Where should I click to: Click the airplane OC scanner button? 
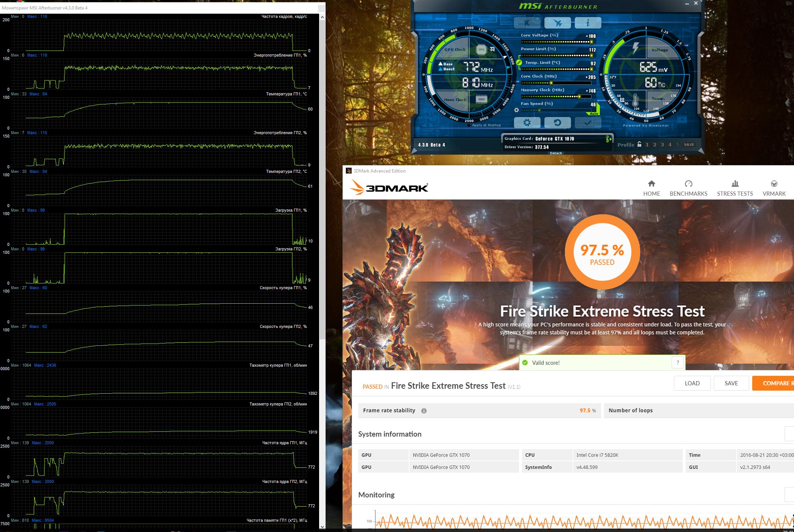[x=557, y=23]
